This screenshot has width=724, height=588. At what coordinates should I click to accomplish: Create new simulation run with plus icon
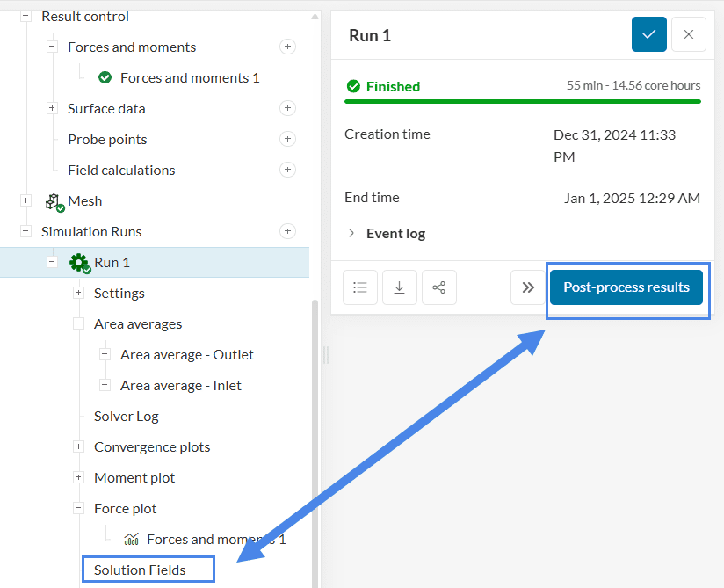287,231
